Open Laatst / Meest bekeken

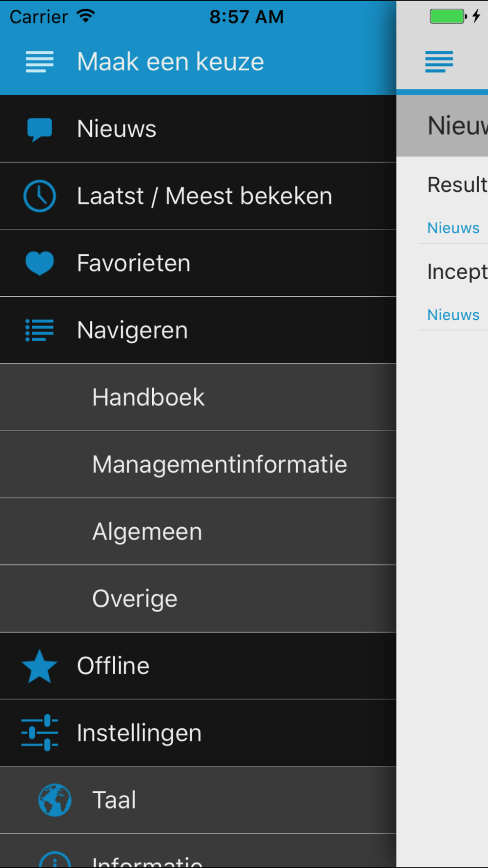[198, 196]
